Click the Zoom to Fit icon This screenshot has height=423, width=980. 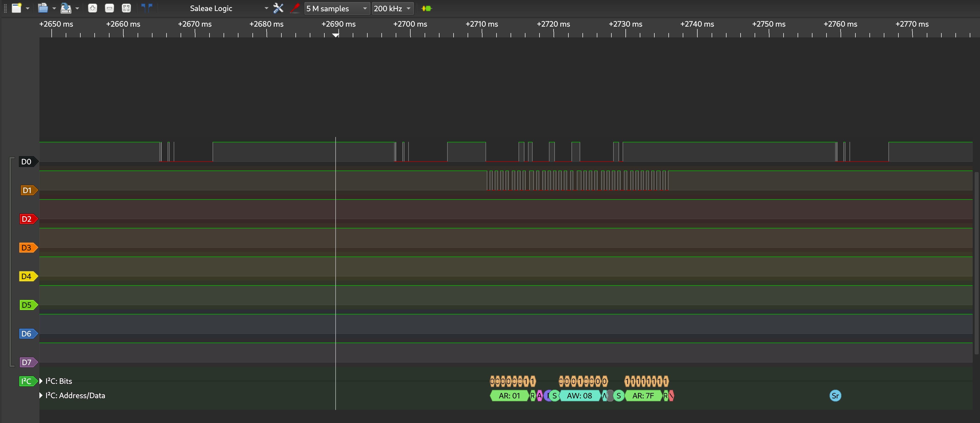click(126, 8)
